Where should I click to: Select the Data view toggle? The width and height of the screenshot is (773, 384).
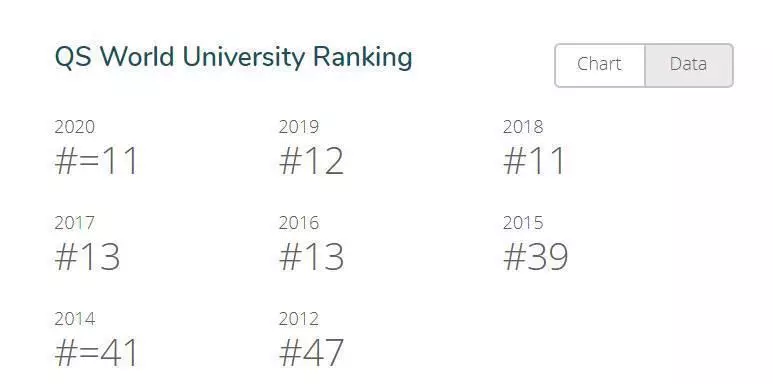[x=689, y=65]
